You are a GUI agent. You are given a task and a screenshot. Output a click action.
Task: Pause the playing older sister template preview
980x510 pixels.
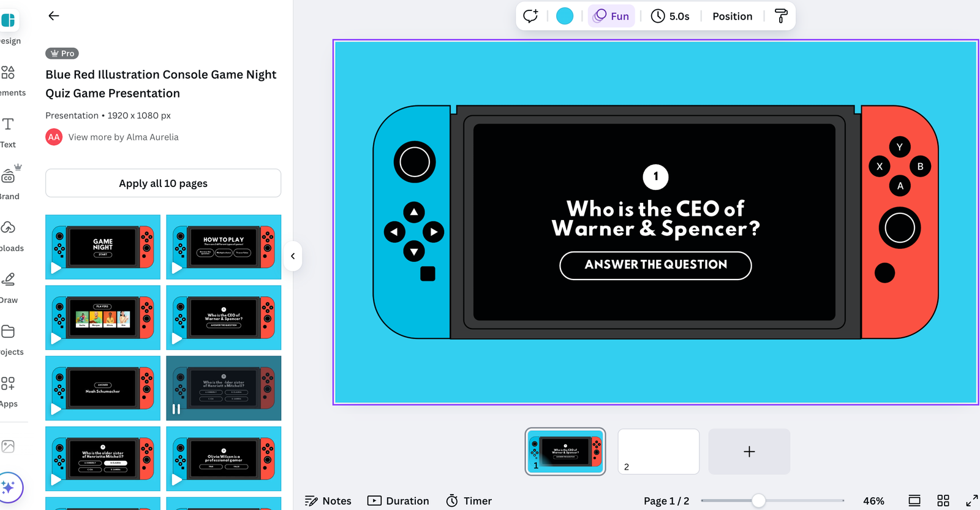(x=176, y=409)
